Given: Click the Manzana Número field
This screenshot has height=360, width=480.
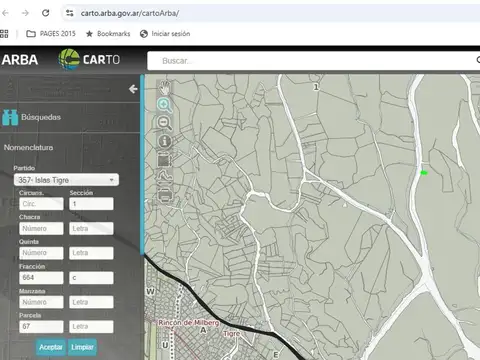Looking at the screenshot, I should tap(41, 302).
